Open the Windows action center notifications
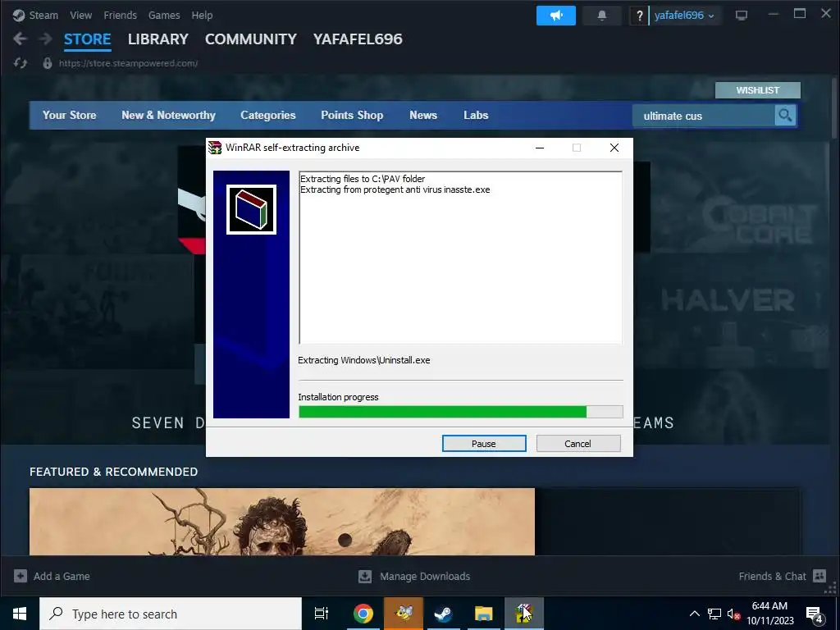This screenshot has height=630, width=840. pyautogui.click(x=815, y=614)
